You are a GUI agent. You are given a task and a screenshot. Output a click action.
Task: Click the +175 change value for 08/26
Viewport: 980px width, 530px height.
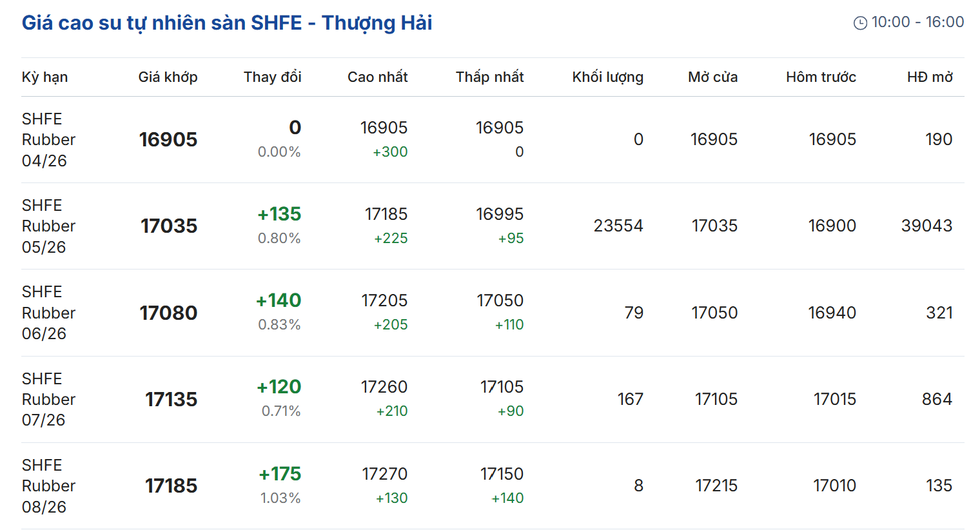click(x=280, y=474)
